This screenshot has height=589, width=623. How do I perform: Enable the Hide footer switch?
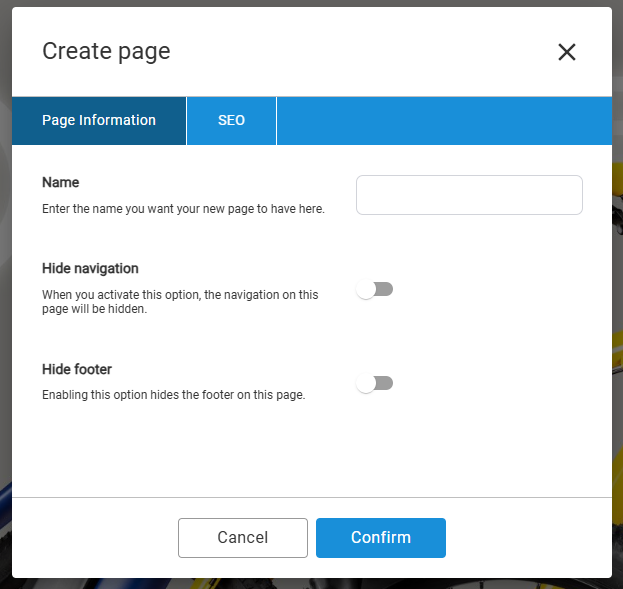[x=374, y=383]
